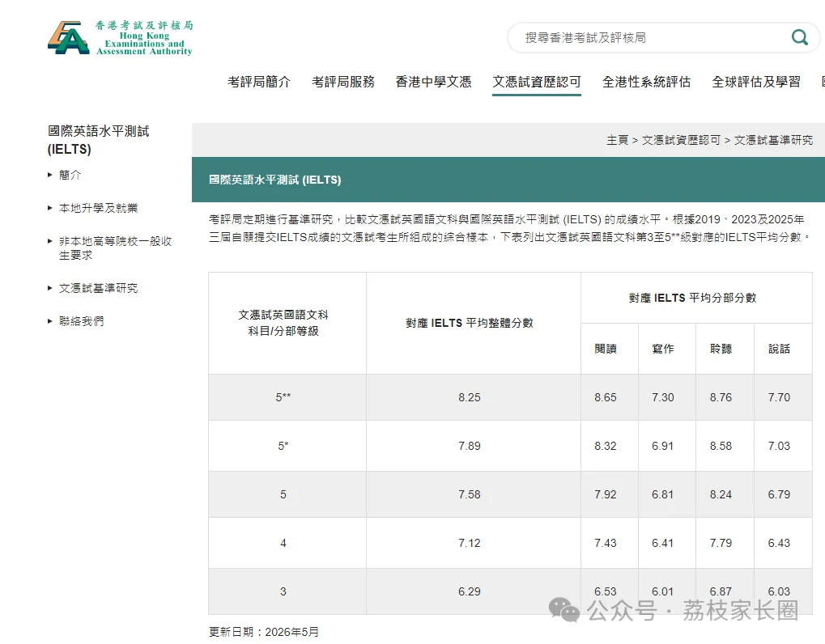
Task: Open sidebar item 聯絡我們
Action: point(82,321)
